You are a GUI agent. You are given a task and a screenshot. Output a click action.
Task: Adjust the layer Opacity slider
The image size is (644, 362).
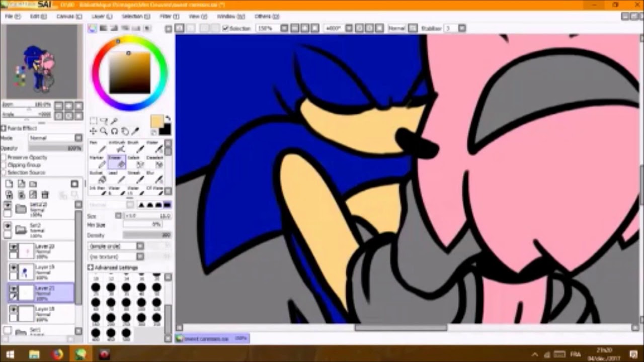click(x=55, y=148)
